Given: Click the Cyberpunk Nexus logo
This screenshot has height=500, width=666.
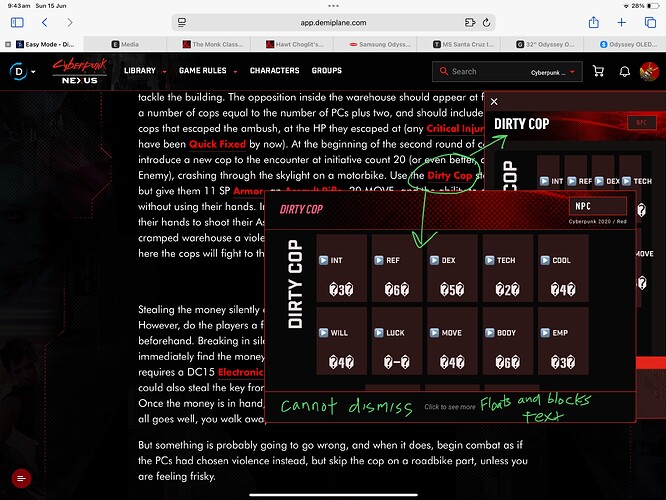Looking at the screenshot, I should coord(79,71).
